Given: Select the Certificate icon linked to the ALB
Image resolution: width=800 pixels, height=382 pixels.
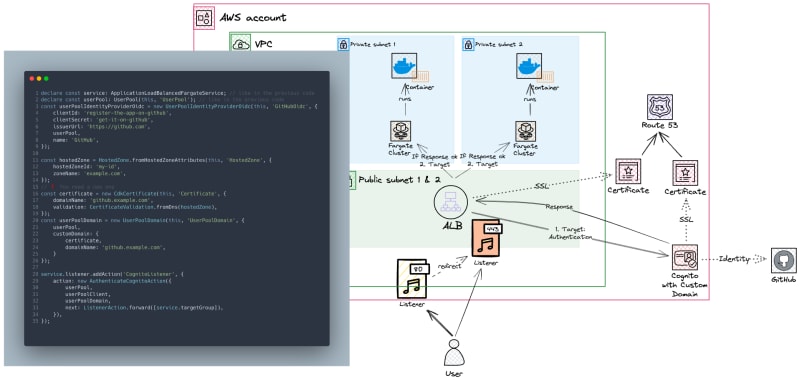Looking at the screenshot, I should (x=628, y=171).
